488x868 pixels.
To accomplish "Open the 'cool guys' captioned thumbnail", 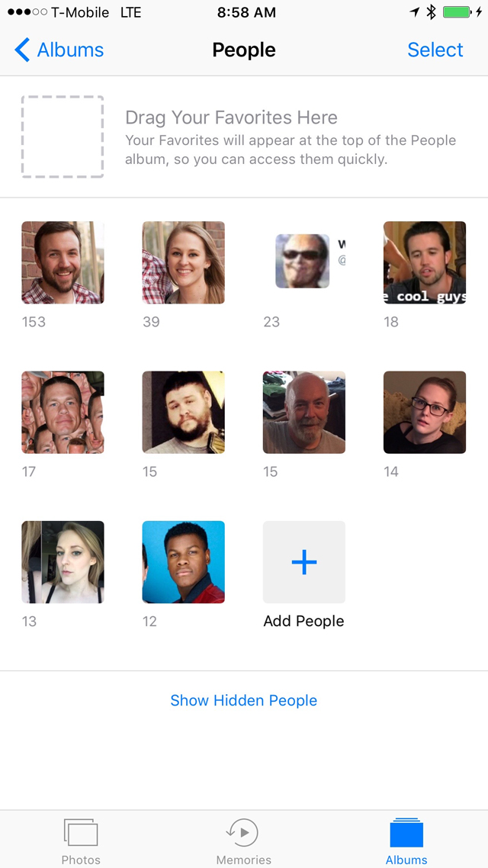I will [x=425, y=262].
